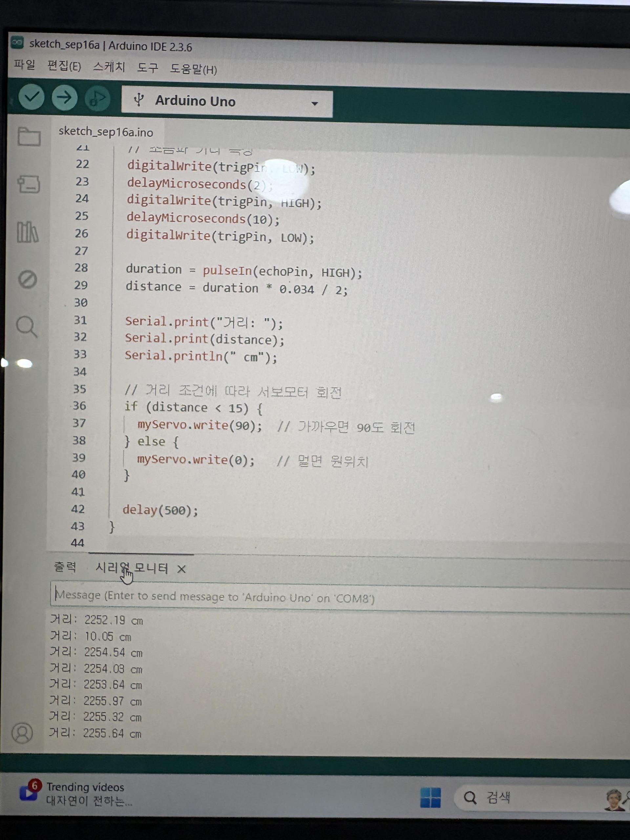Click the Upload arrow button
The height and width of the screenshot is (840, 630).
pos(65,98)
